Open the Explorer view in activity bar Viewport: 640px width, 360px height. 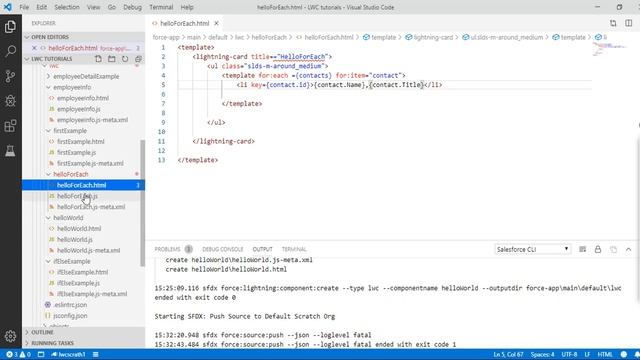[11, 27]
